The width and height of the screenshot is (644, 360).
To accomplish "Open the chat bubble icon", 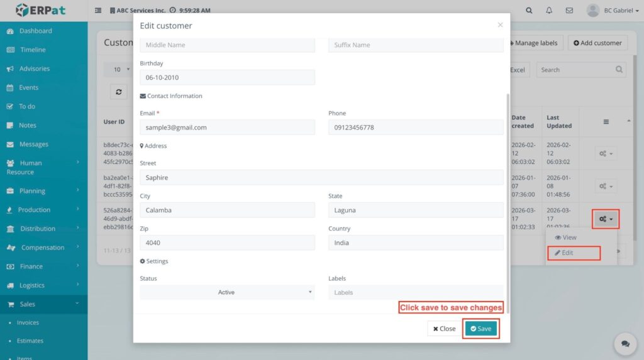I will click(625, 344).
